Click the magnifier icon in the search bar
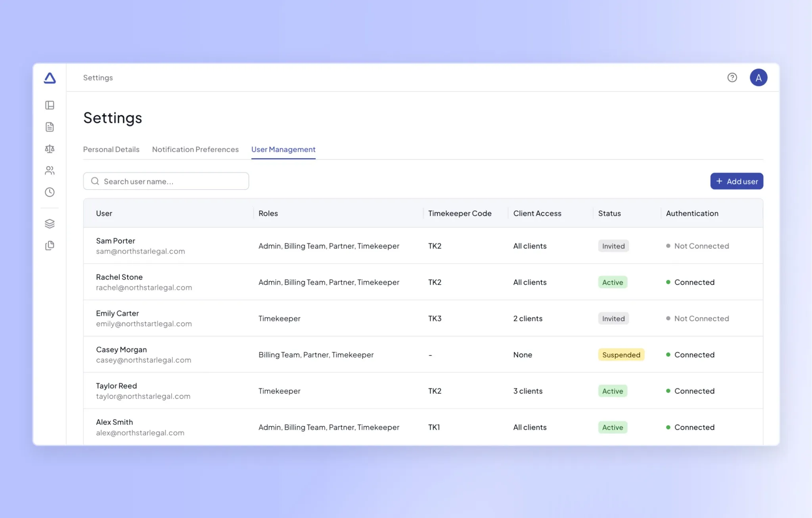Screen dimensions: 812x518 point(95,181)
